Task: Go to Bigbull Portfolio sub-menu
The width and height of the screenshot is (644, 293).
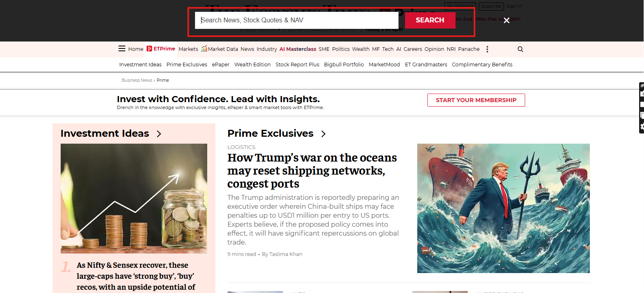Action: click(344, 65)
